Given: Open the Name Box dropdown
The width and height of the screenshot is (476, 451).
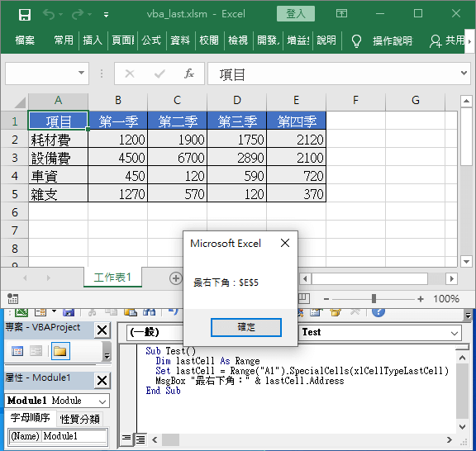Looking at the screenshot, I should point(81,73).
